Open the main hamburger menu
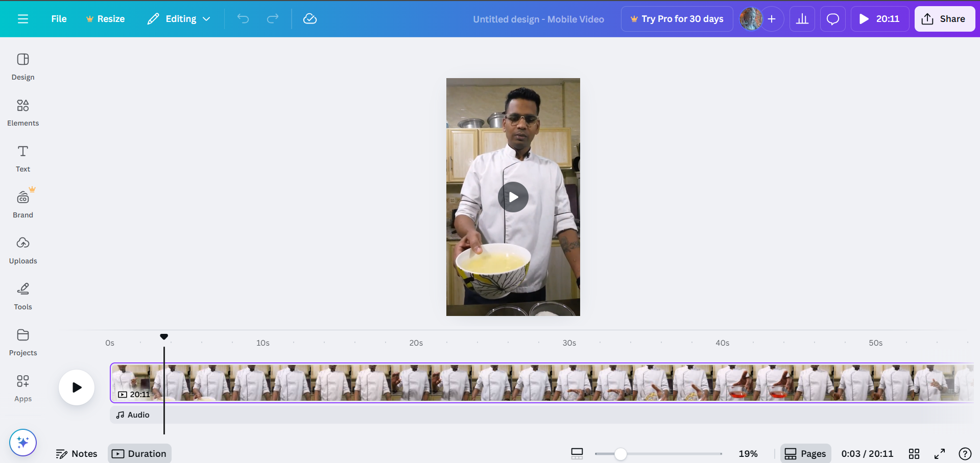 click(23, 19)
